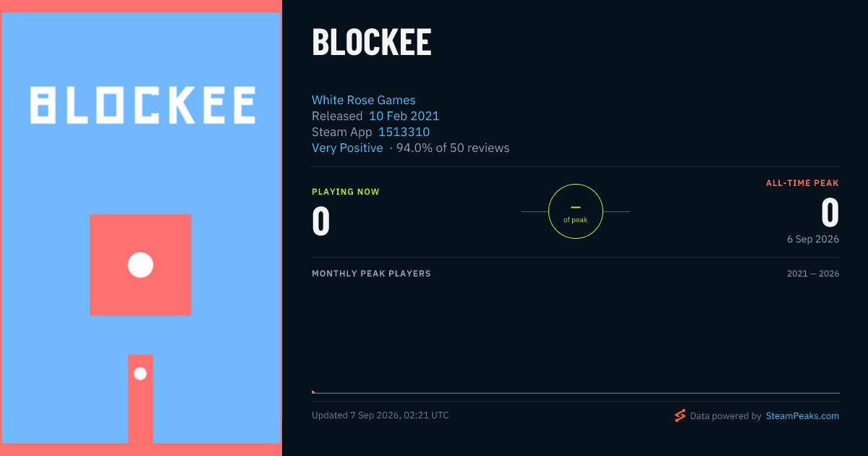Click the green of peak circle
868x456 pixels.
coord(576,211)
